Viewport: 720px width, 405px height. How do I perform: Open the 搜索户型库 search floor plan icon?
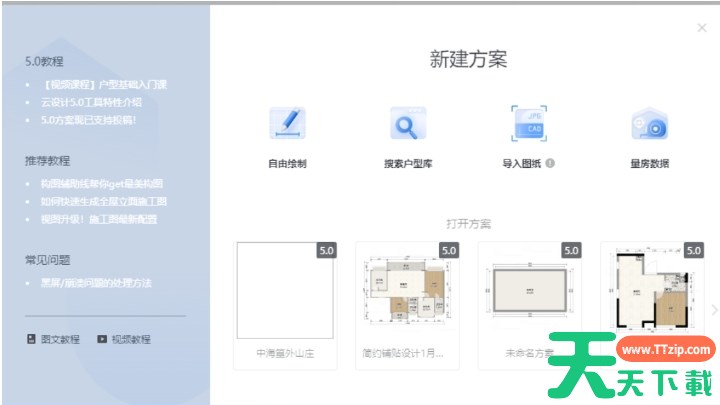pyautogui.click(x=408, y=126)
